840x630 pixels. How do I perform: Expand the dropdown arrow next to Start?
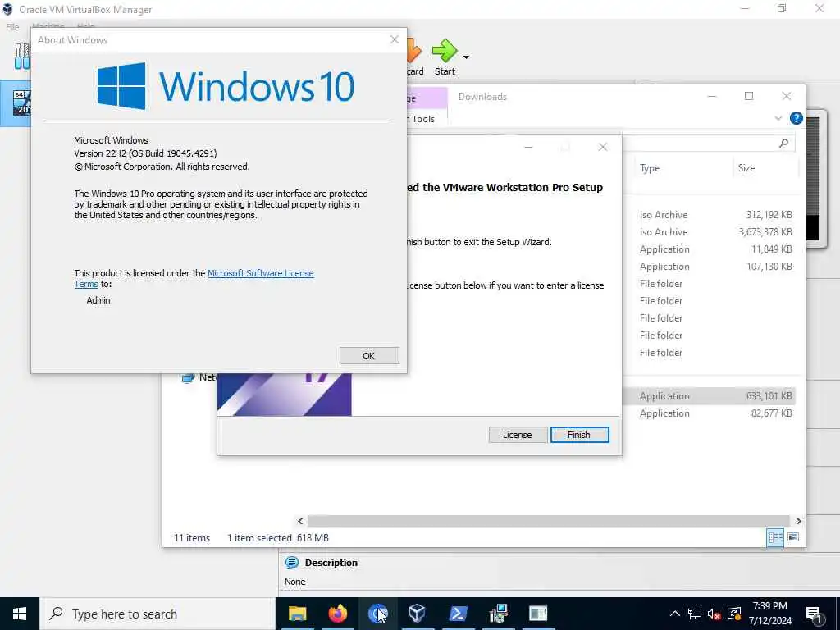(466, 57)
